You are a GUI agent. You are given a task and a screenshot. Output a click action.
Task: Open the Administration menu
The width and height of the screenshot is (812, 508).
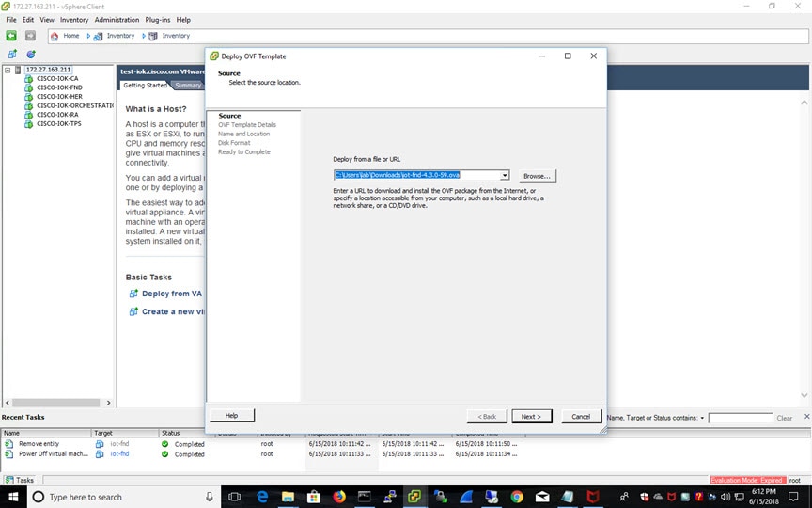(117, 20)
